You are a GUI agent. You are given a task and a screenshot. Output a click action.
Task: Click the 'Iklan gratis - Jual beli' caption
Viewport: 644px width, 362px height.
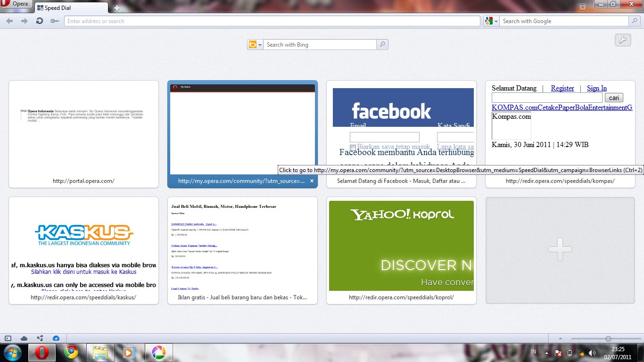point(242,297)
